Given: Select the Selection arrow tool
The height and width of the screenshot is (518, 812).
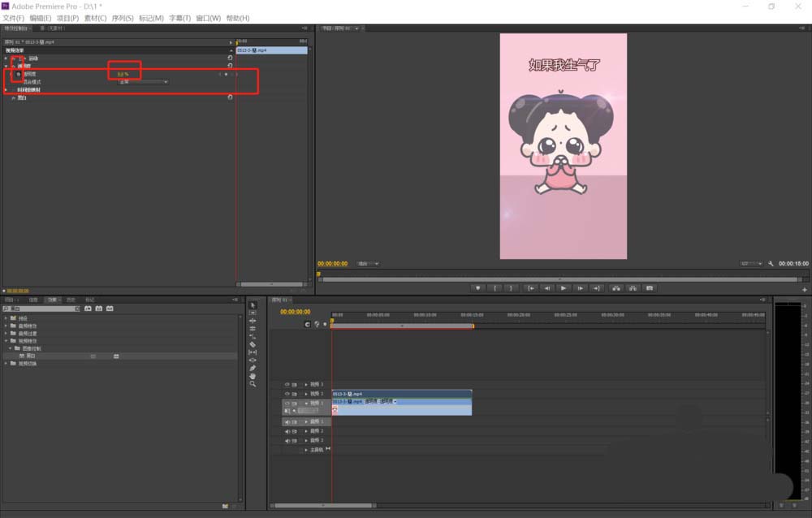Looking at the screenshot, I should click(x=253, y=305).
